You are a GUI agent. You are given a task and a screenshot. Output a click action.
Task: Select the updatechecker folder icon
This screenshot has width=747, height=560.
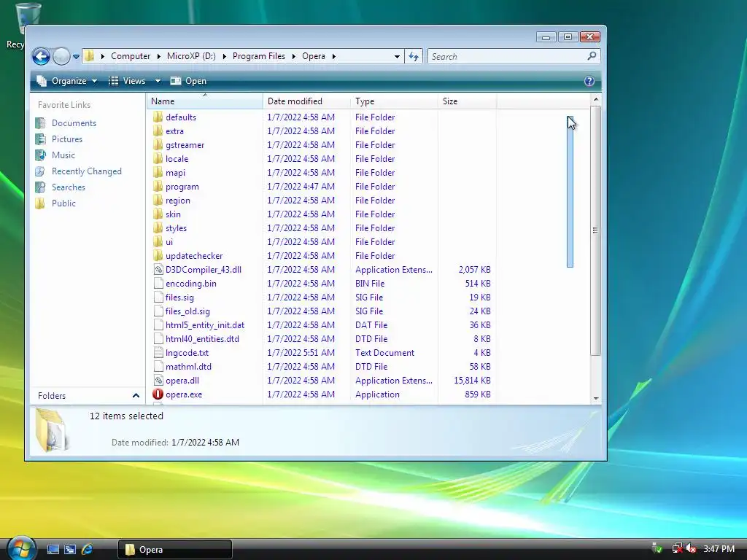[x=158, y=256]
